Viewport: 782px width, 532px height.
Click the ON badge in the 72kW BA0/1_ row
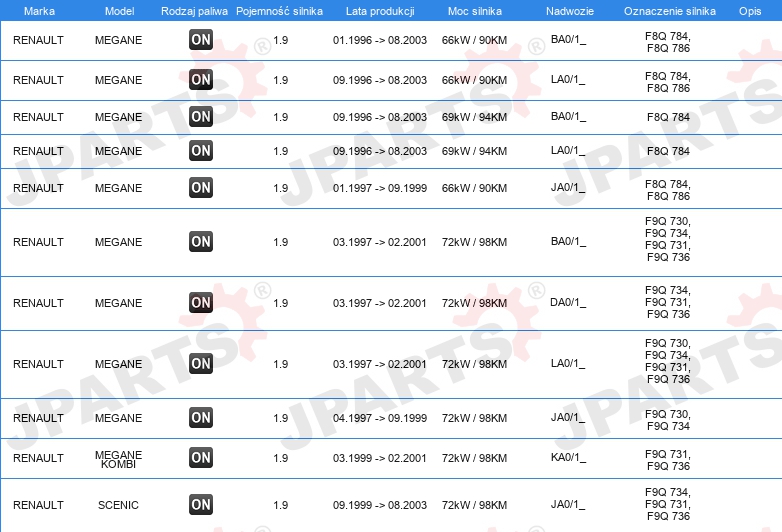click(201, 242)
